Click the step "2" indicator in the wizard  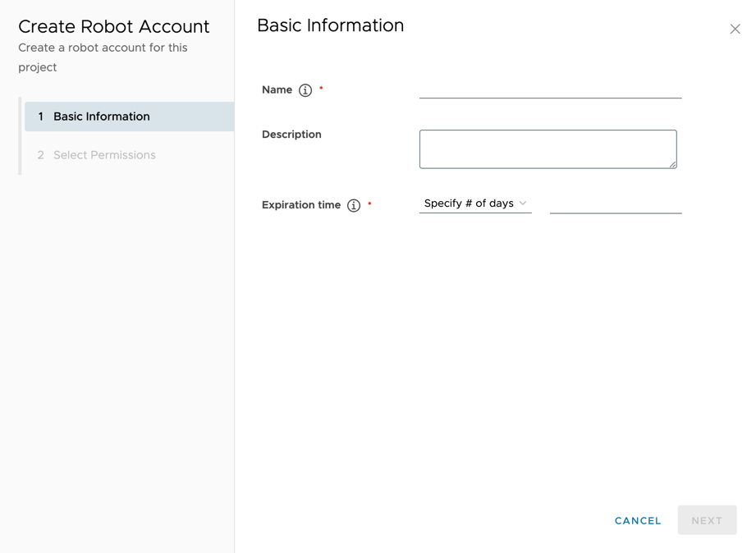40,155
